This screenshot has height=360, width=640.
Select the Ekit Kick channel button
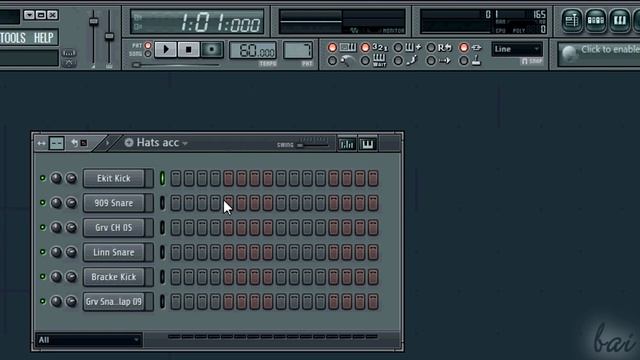[114, 178]
